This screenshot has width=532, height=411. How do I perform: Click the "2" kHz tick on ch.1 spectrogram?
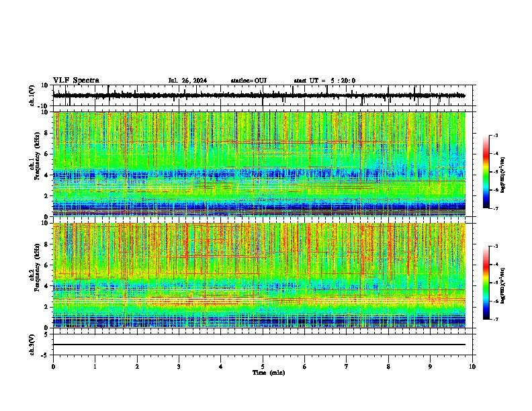tap(47, 195)
